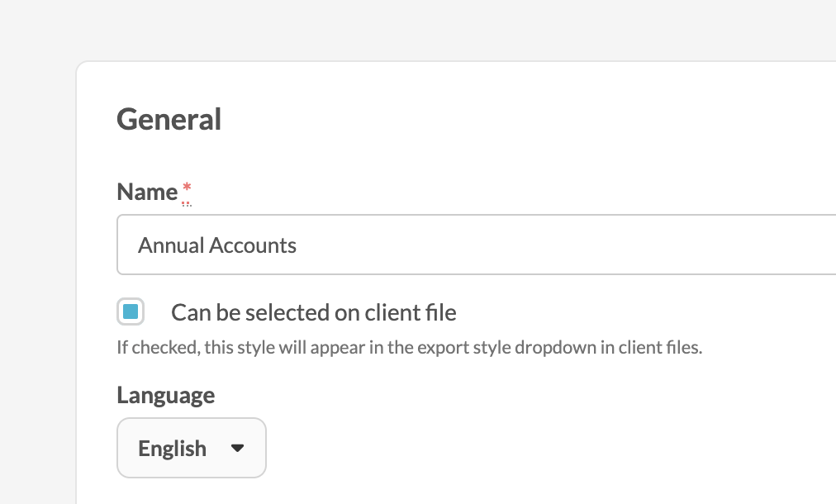
Task: Click blank white space right of Language dropdown
Action: coord(537,448)
